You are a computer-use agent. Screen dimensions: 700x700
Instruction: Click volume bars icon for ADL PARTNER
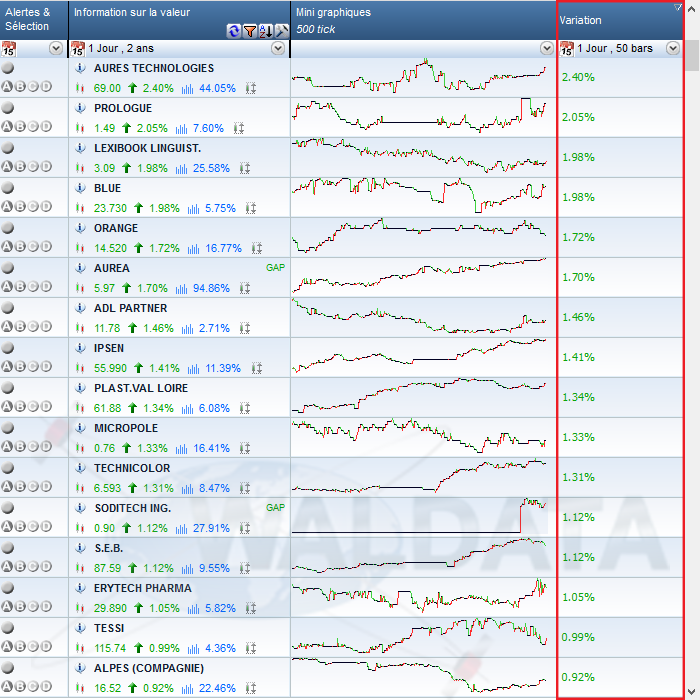[187, 329]
